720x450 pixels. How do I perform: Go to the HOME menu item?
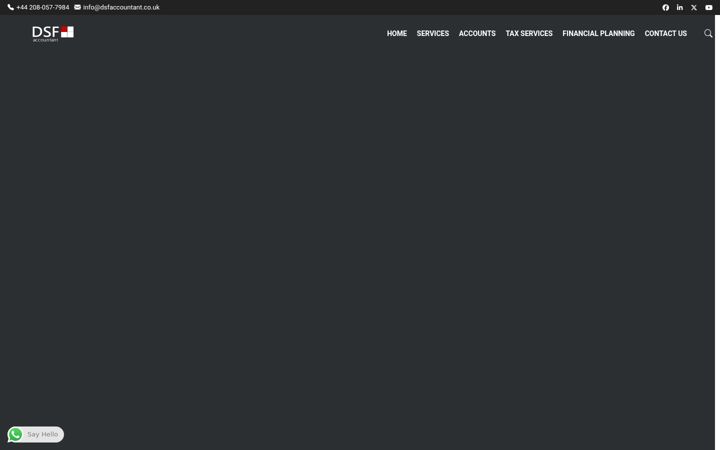(x=397, y=34)
